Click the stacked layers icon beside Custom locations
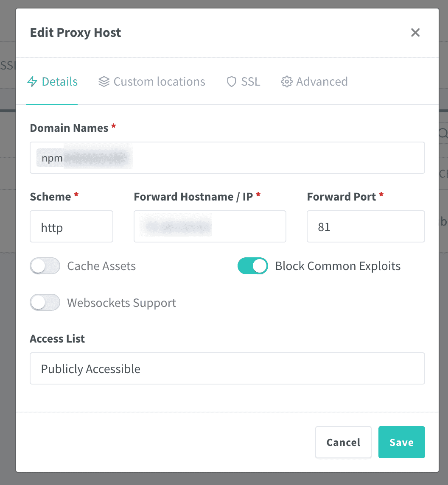The height and width of the screenshot is (485, 448). point(104,81)
